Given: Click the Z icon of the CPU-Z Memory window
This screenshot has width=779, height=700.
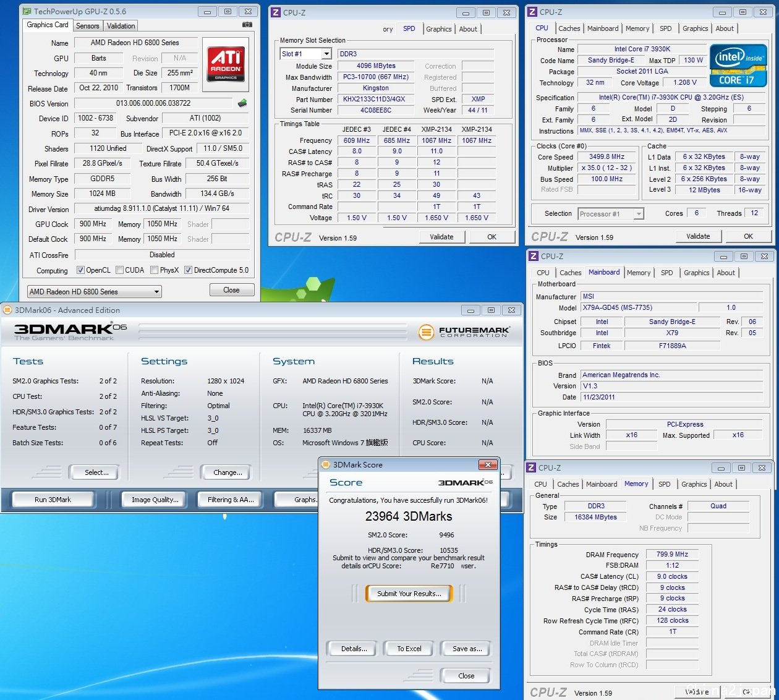Looking at the screenshot, I should coord(531,467).
